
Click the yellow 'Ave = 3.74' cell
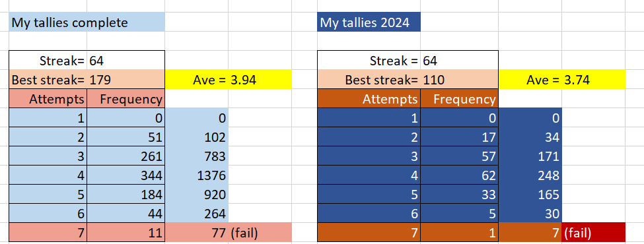pos(562,80)
